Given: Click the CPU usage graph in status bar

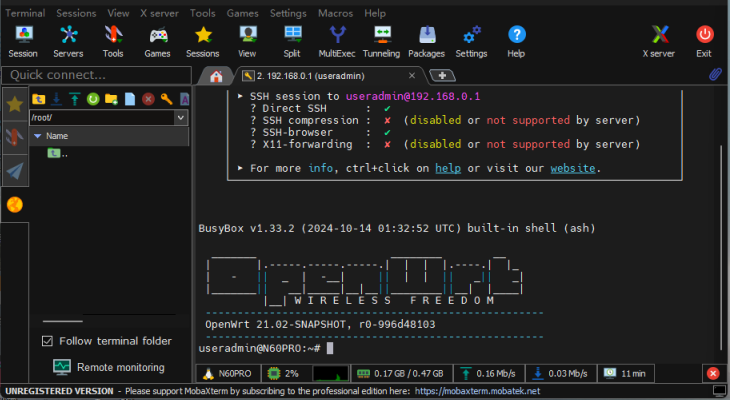Looking at the screenshot, I should point(332,373).
